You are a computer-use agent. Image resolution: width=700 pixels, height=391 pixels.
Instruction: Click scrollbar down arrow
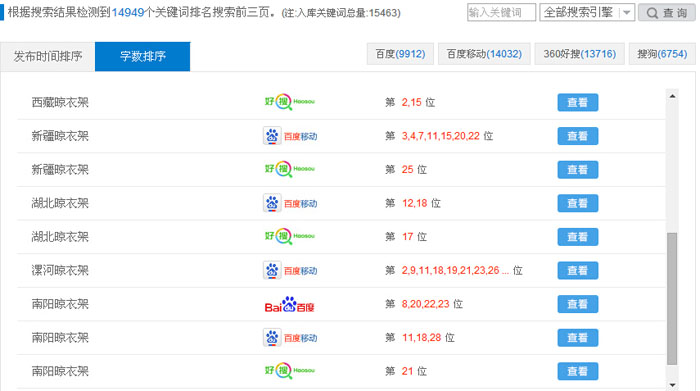[x=672, y=385]
